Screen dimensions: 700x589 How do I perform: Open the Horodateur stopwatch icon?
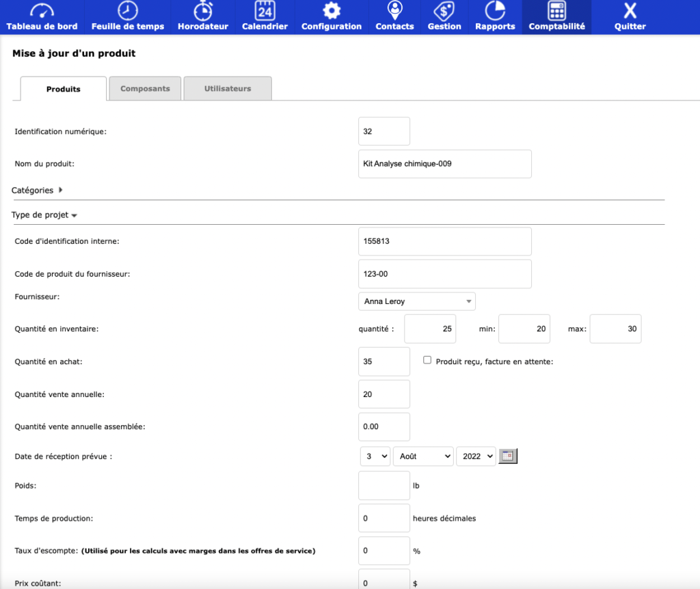coord(202,11)
